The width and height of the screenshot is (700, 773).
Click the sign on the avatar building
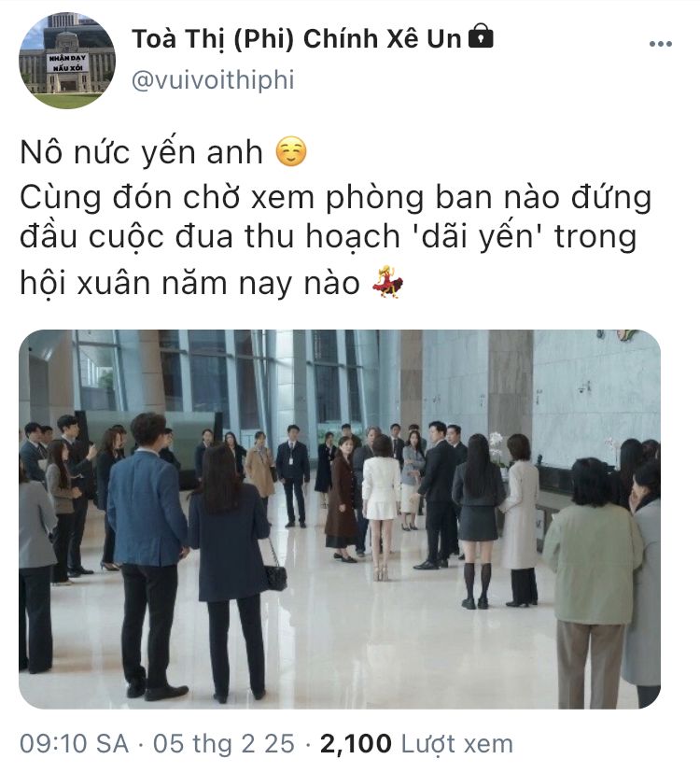[x=67, y=63]
